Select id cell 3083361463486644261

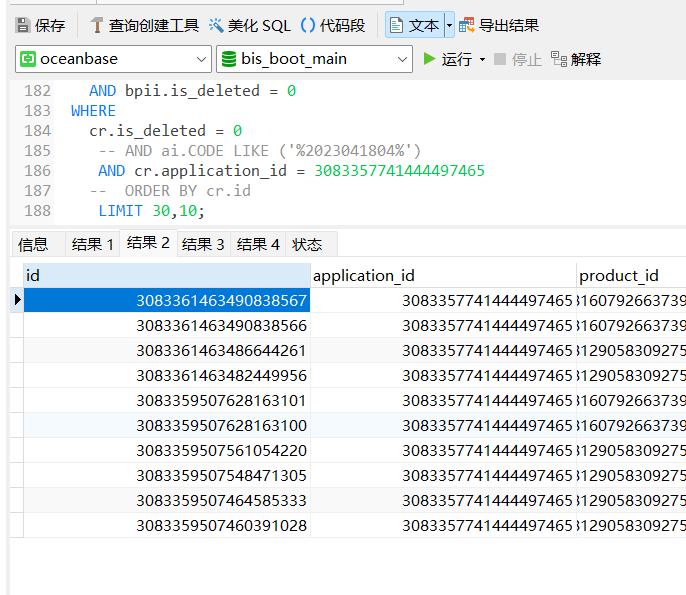coord(167,350)
